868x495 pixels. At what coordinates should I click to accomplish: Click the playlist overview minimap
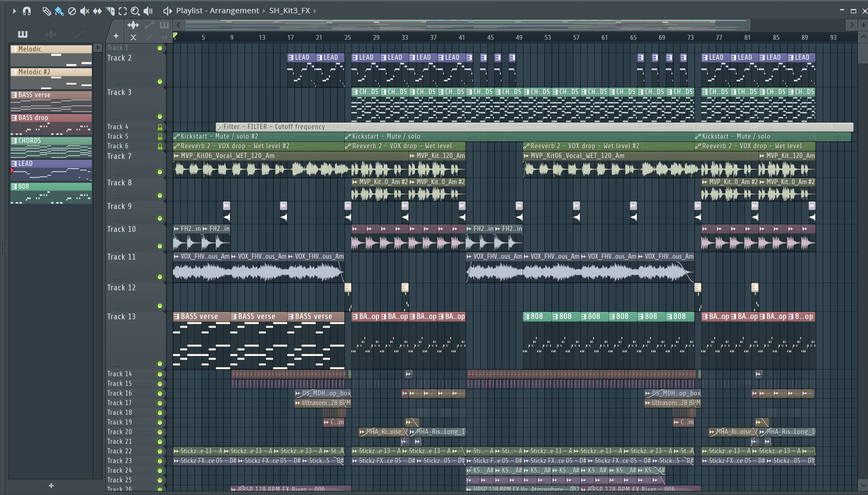click(x=467, y=25)
